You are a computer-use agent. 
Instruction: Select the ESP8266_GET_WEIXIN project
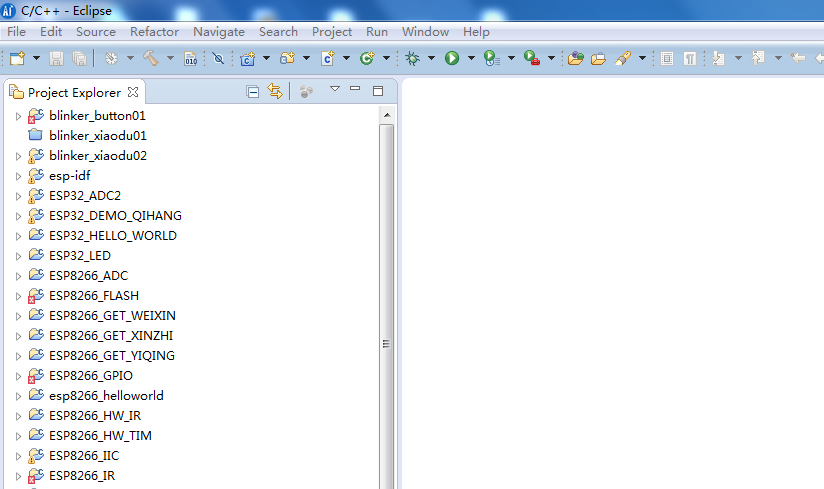(112, 316)
